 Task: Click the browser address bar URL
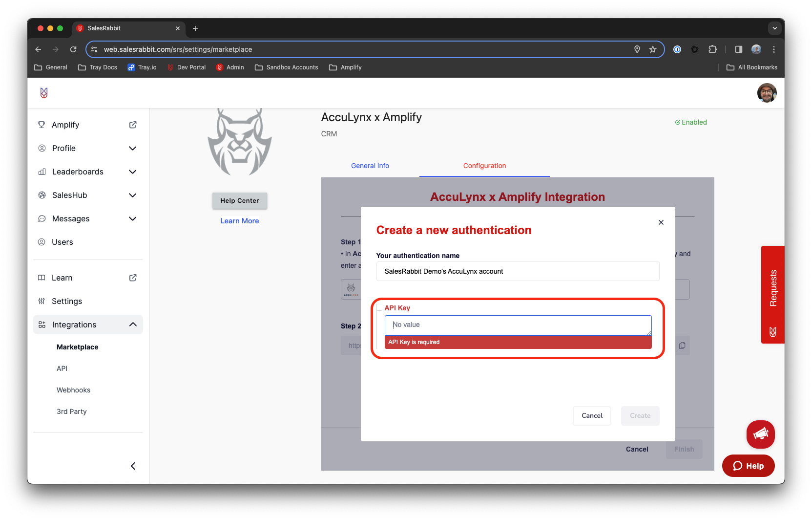pyautogui.click(x=178, y=49)
